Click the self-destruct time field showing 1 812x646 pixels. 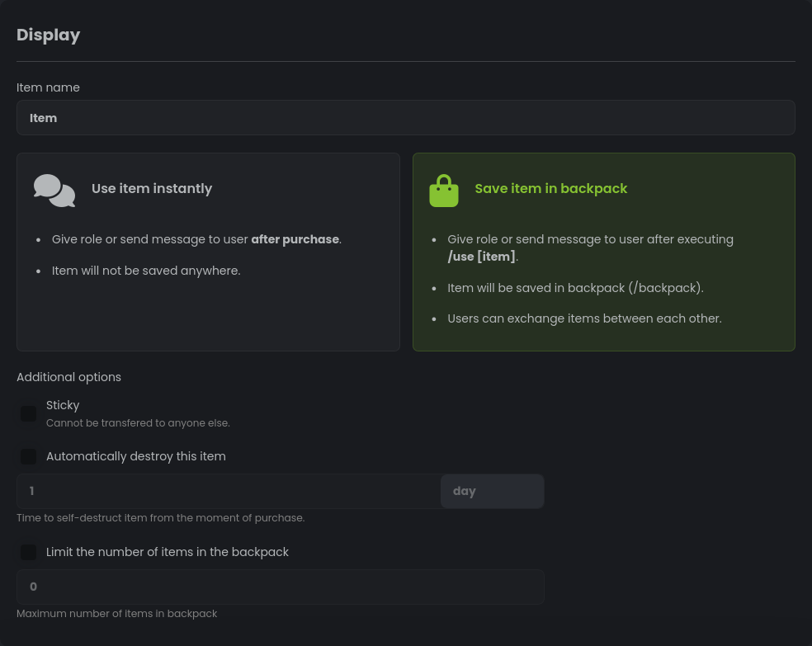[227, 491]
